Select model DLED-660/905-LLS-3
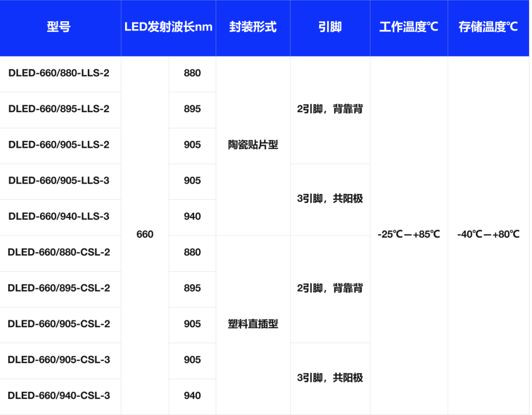The image size is (532, 415). (59, 181)
